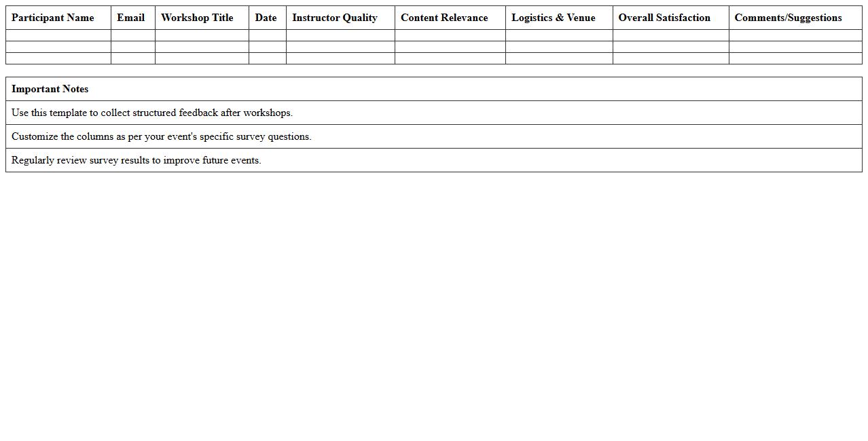Image resolution: width=868 pixels, height=441 pixels.
Task: Click second-row empty cell under Instructor Quality
Action: tap(340, 47)
